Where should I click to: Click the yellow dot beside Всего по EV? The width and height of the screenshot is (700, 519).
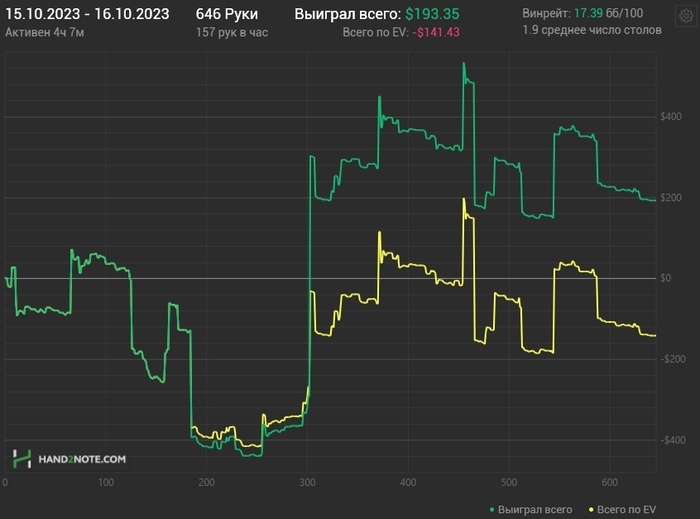(591, 509)
